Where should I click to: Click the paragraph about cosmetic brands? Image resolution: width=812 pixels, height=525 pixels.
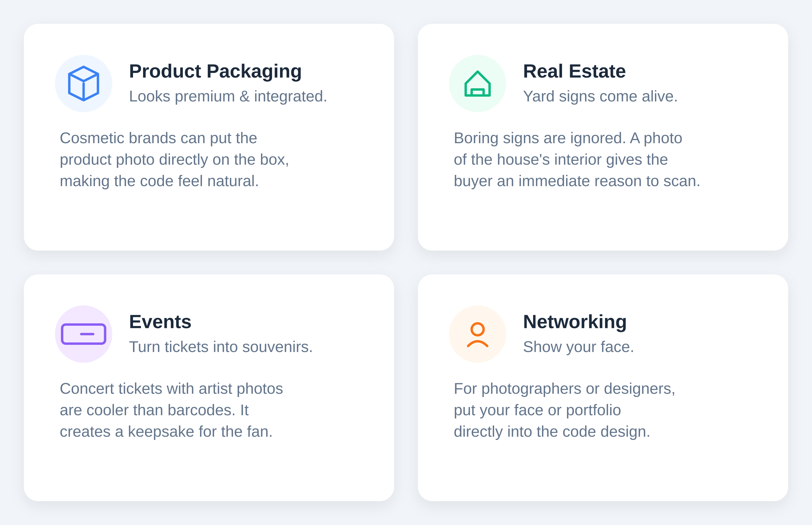pos(174,160)
